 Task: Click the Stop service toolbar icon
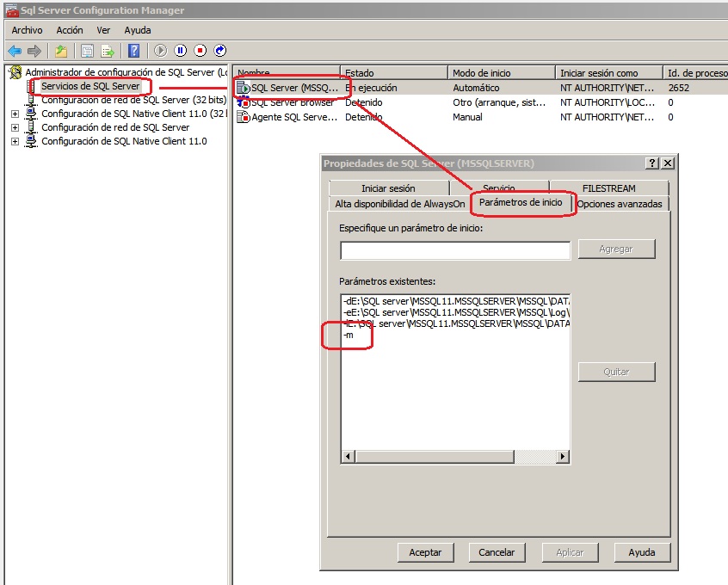coord(201,50)
